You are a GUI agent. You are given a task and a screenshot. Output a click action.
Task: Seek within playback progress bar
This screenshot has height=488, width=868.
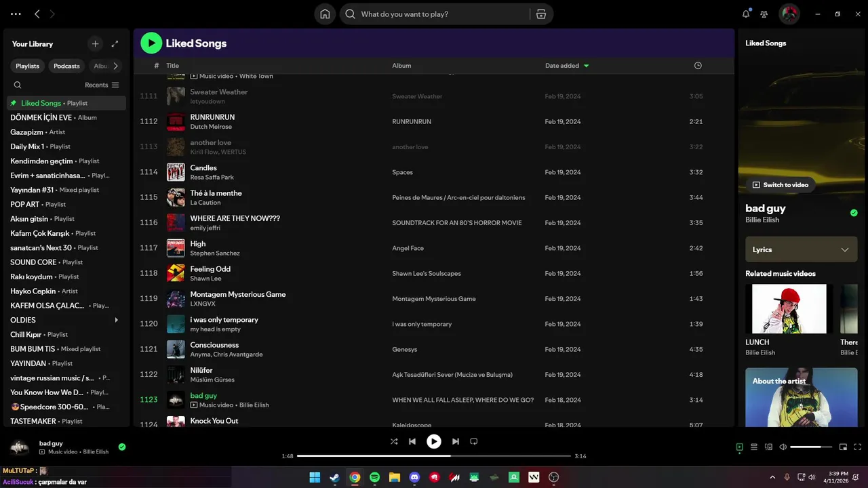point(434,456)
